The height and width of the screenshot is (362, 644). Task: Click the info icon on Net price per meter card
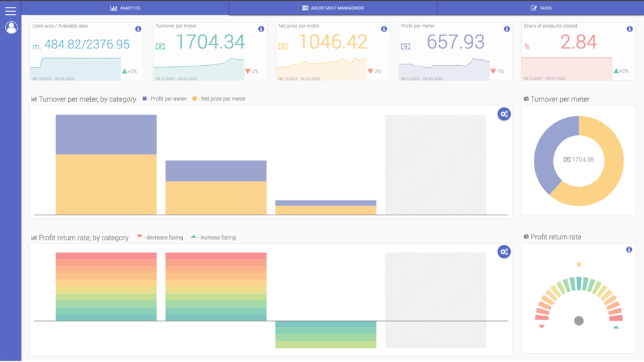point(384,29)
